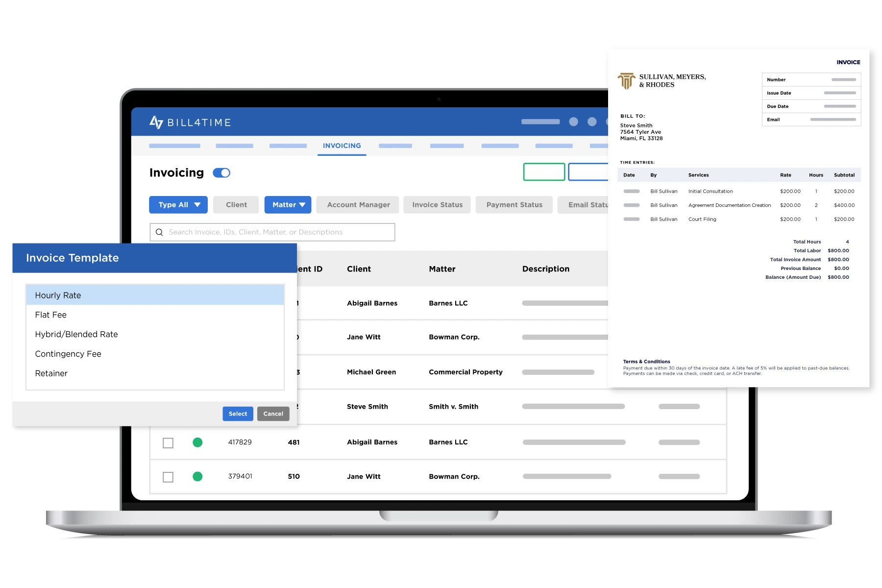Click the Bill4Time logo

(190, 122)
